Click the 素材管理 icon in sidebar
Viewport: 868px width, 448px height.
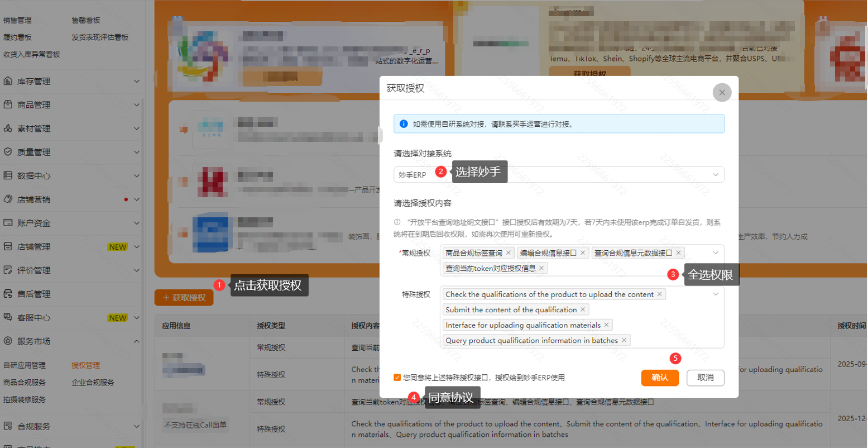8,128
